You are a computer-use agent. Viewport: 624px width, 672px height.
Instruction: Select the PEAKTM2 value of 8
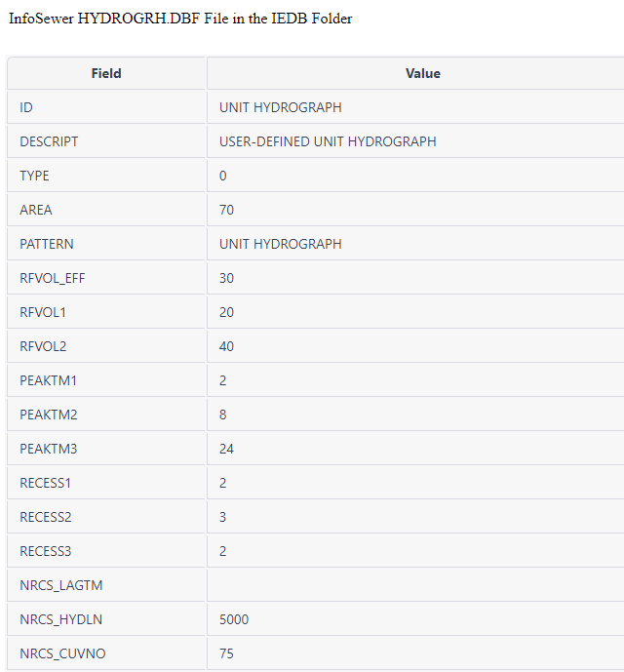pos(223,415)
